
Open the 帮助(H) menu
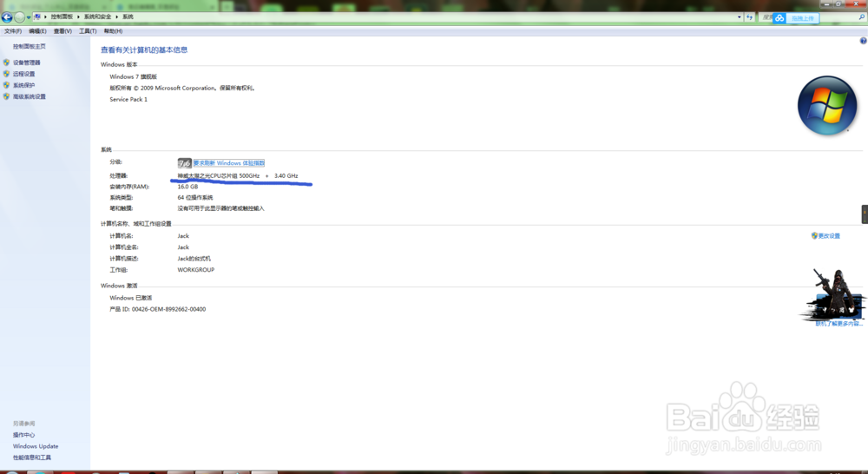113,31
